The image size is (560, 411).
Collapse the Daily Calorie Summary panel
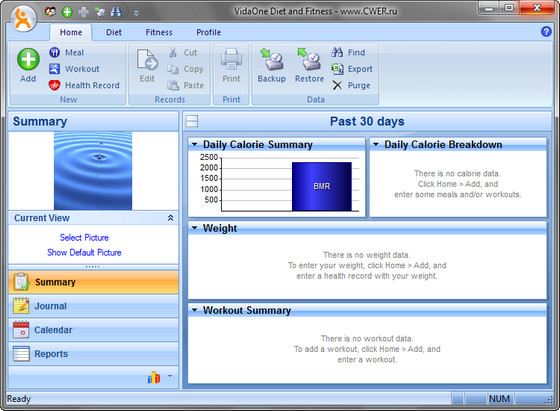[195, 144]
